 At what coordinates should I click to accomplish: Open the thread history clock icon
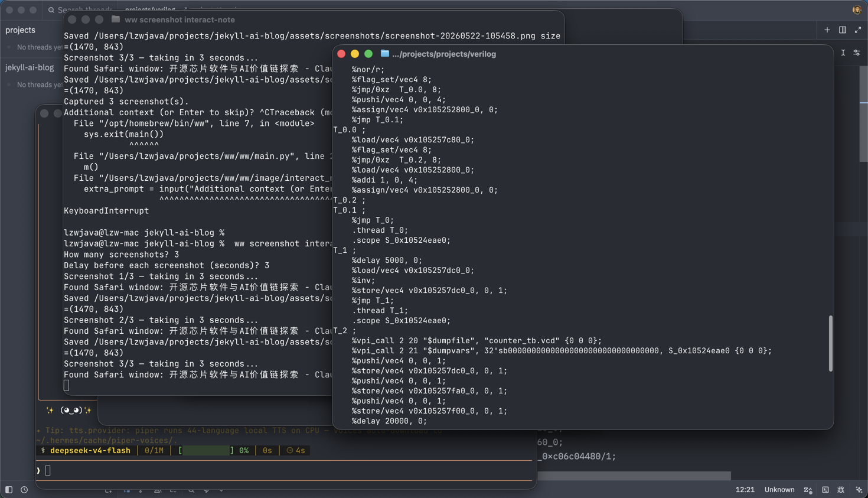pyautogui.click(x=24, y=490)
